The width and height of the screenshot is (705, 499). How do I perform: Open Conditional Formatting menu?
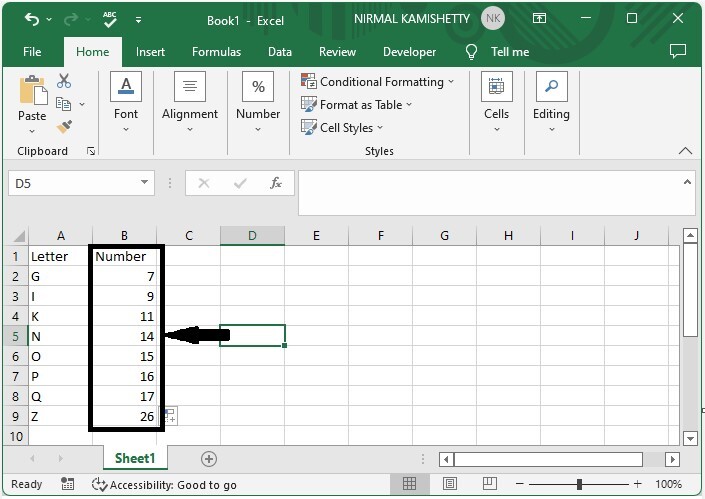click(378, 82)
